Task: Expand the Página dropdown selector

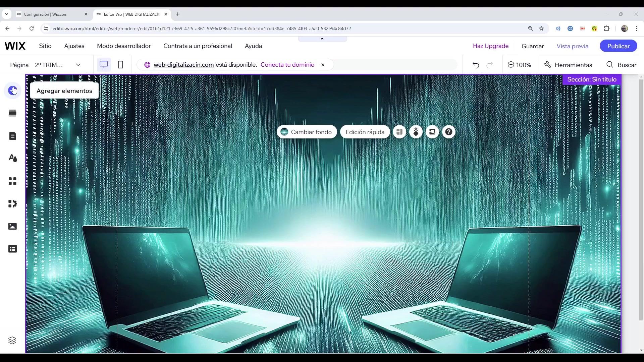Action: (78, 65)
